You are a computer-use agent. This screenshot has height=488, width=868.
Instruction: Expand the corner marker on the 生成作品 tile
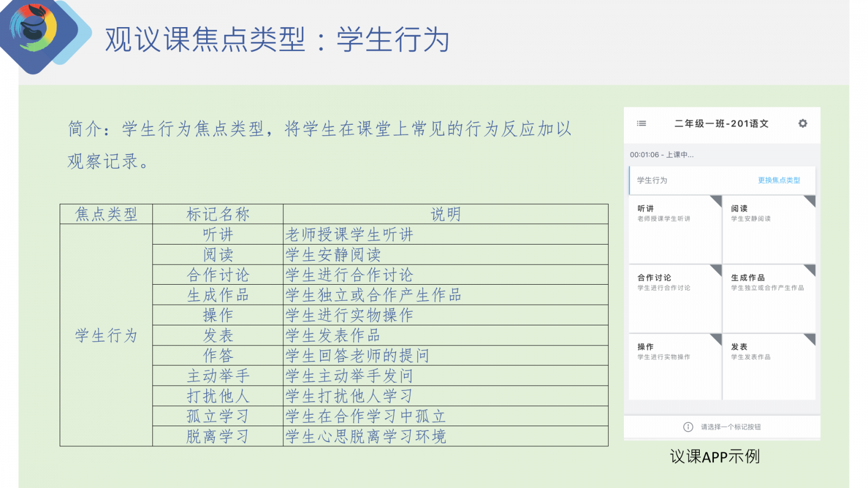[810, 269]
